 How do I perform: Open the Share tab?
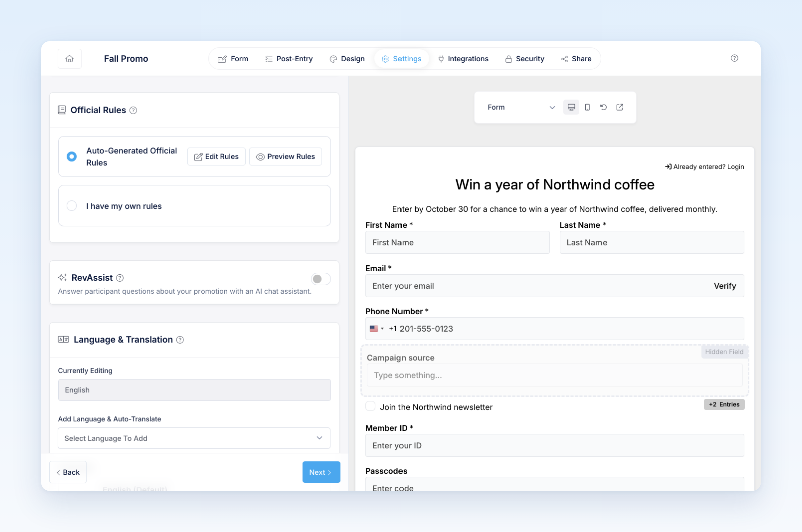[576, 59]
